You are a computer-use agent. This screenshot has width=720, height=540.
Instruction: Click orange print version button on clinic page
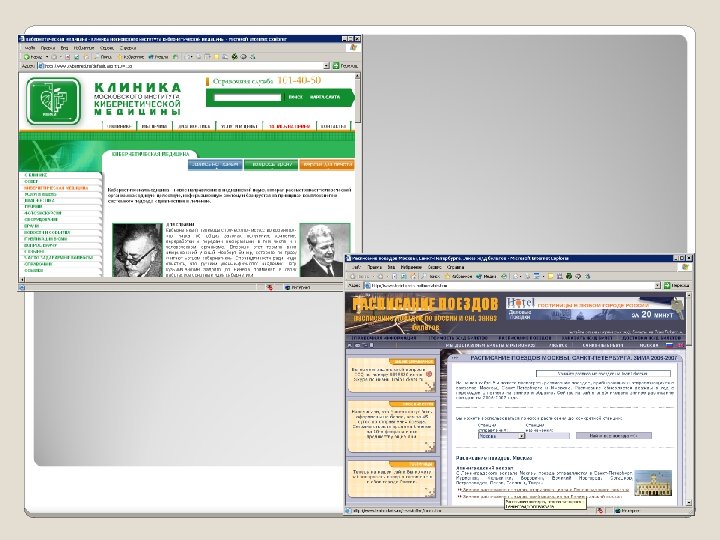pyautogui.click(x=327, y=164)
